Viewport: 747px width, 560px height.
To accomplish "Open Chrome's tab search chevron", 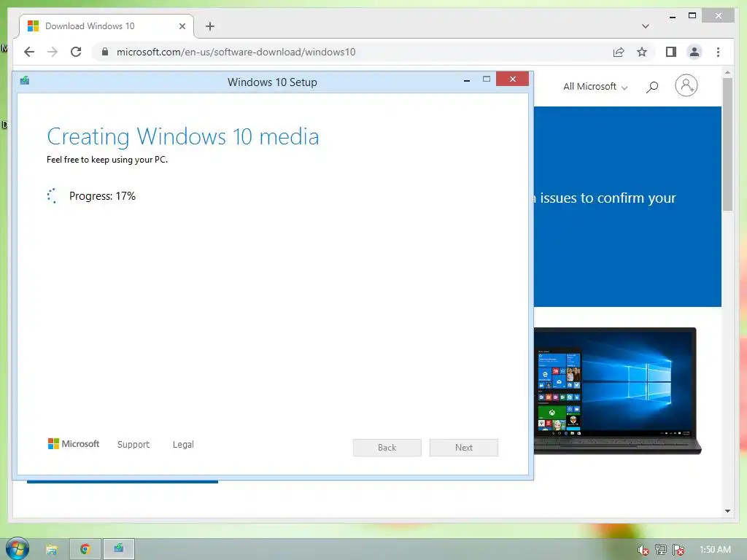I will 645,26.
